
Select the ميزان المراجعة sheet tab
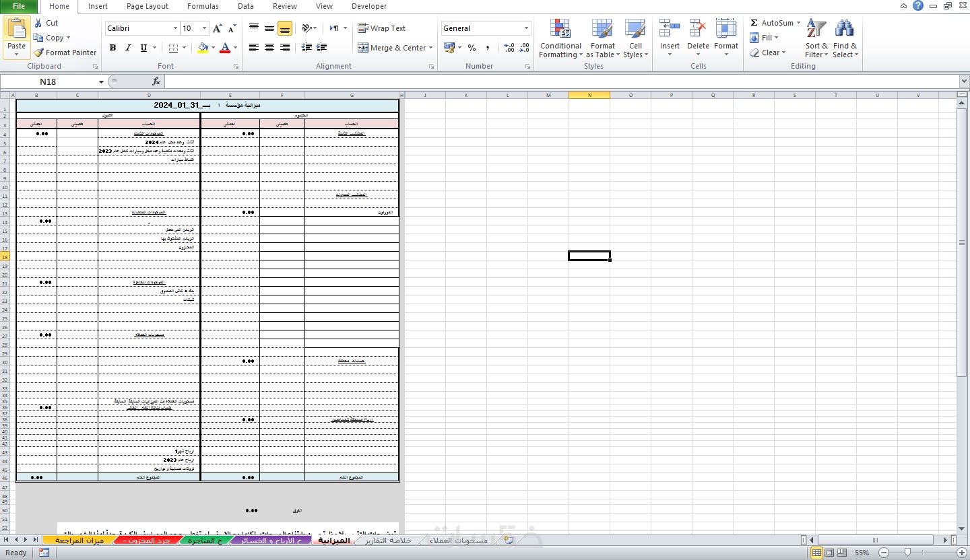[x=79, y=540]
